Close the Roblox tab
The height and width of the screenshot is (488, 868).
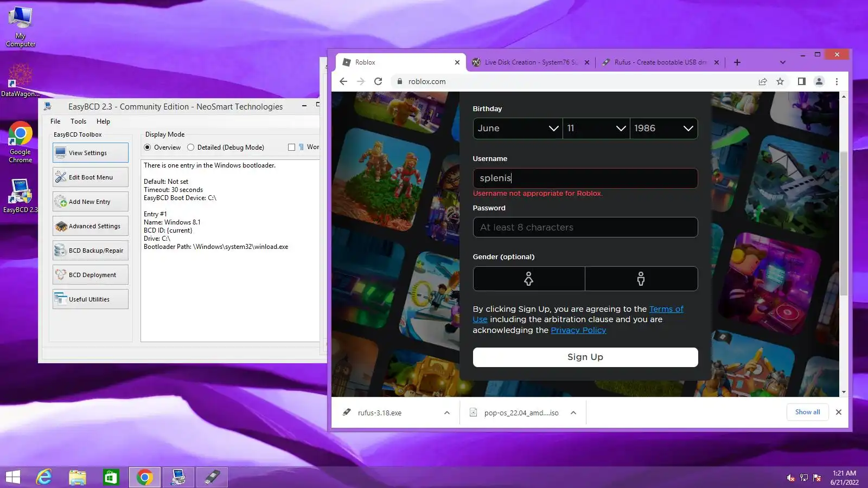tap(457, 62)
